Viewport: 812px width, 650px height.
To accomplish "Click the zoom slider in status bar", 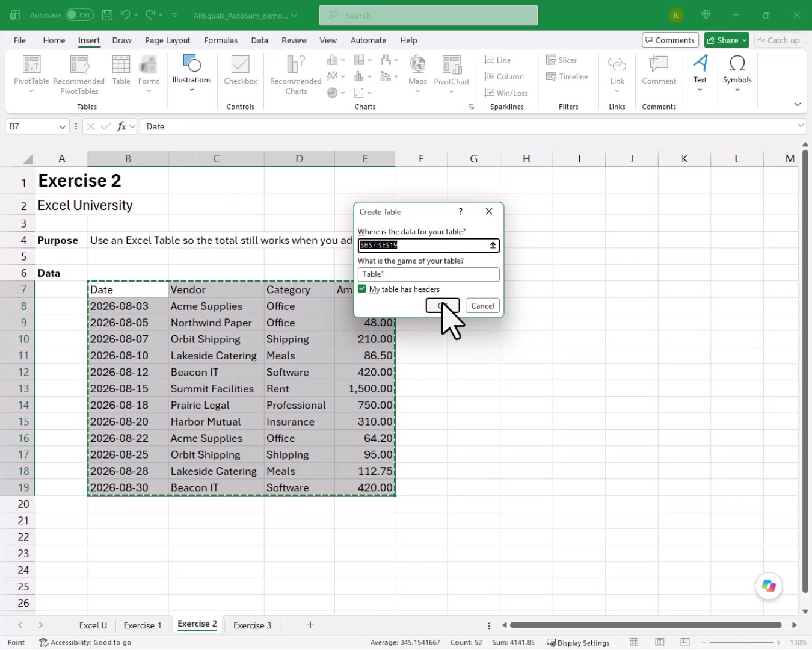I will pos(741,642).
